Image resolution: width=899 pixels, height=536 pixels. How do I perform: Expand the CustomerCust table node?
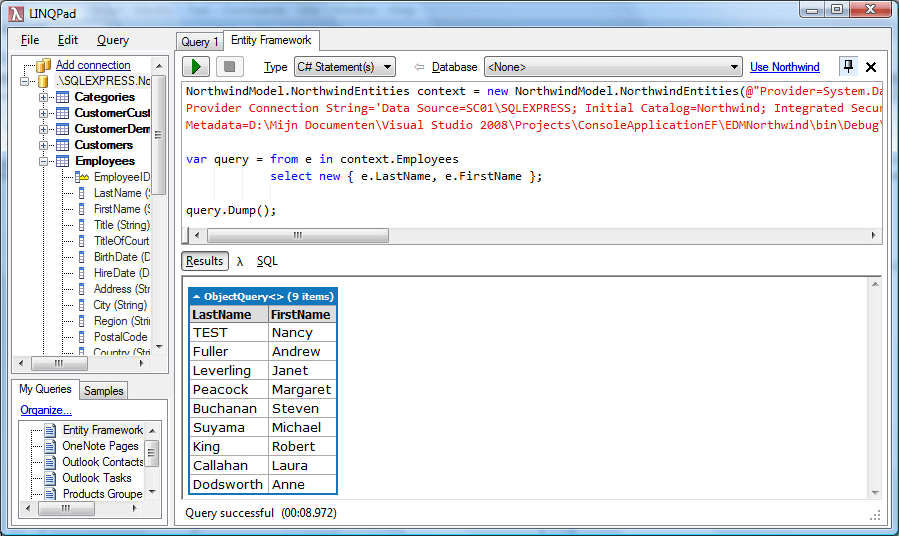(43, 113)
